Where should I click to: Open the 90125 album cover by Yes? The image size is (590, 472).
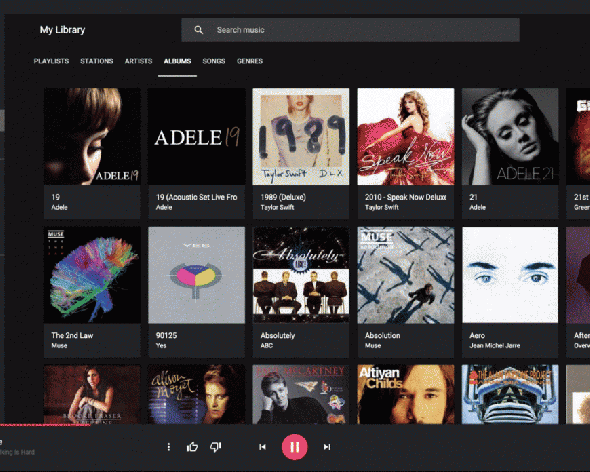196,275
